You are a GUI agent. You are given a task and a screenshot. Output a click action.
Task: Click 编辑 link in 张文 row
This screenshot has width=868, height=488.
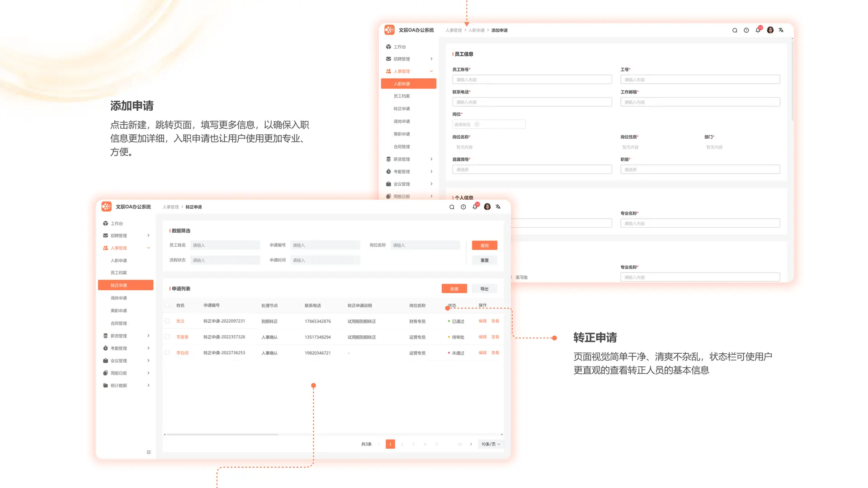coord(482,321)
